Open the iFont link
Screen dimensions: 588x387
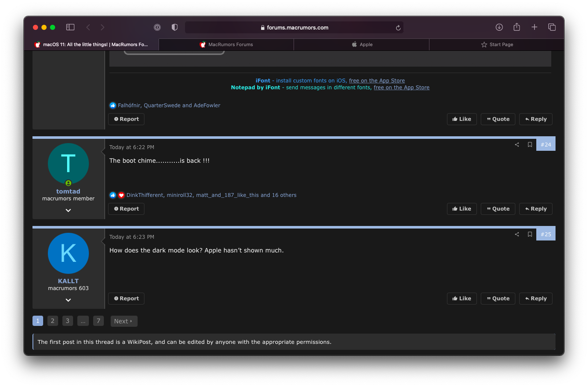pyautogui.click(x=263, y=80)
